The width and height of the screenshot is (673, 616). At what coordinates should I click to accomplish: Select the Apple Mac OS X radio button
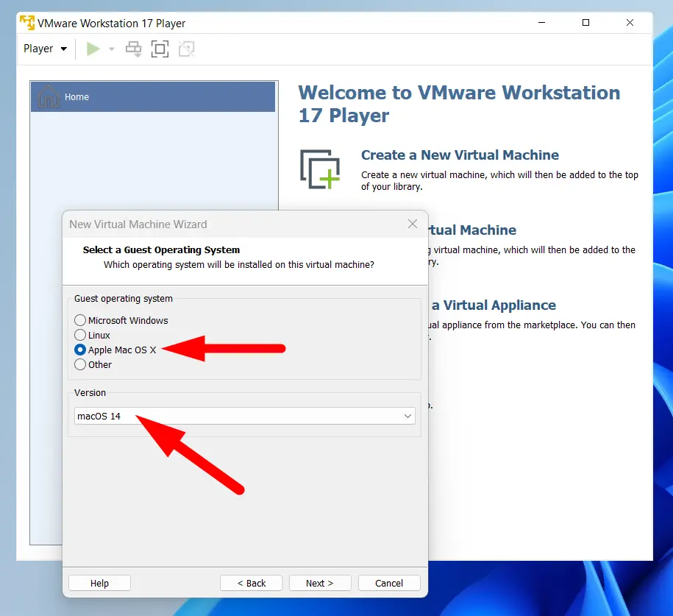point(80,350)
